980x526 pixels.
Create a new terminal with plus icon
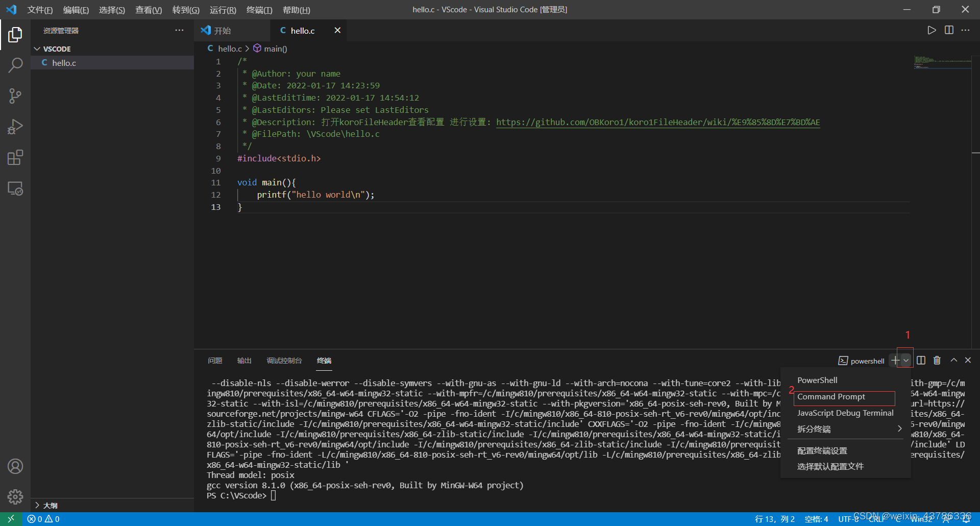point(895,361)
